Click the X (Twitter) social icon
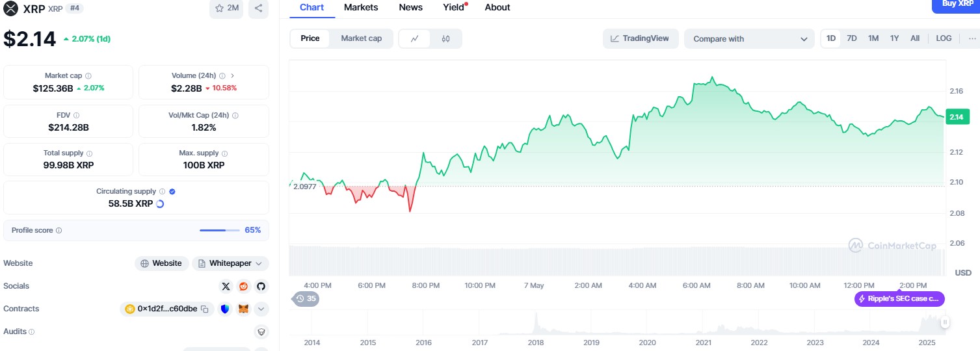Image resolution: width=980 pixels, height=351 pixels. [226, 286]
